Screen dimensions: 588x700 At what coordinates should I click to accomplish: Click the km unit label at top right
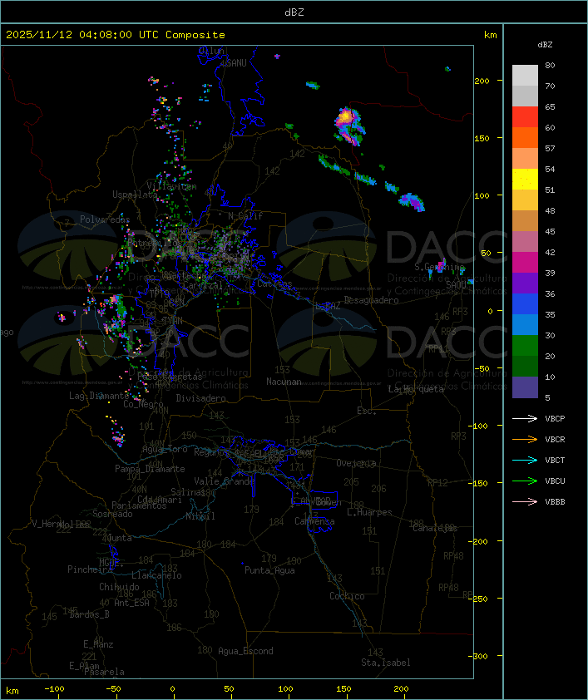[490, 35]
